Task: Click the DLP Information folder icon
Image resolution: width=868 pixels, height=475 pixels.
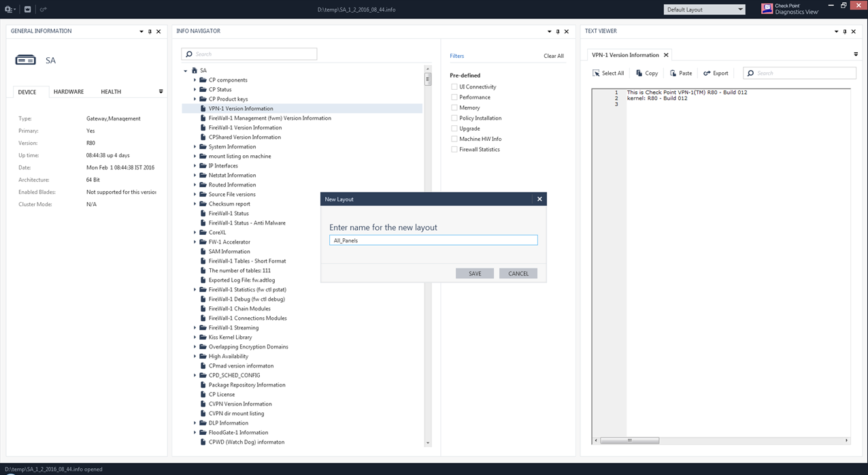Action: (x=203, y=423)
